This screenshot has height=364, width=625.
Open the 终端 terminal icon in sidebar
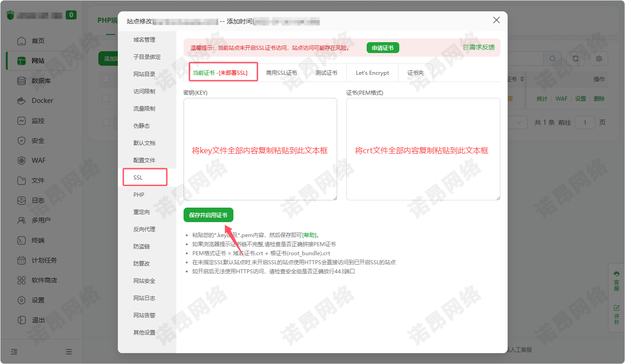point(21,240)
